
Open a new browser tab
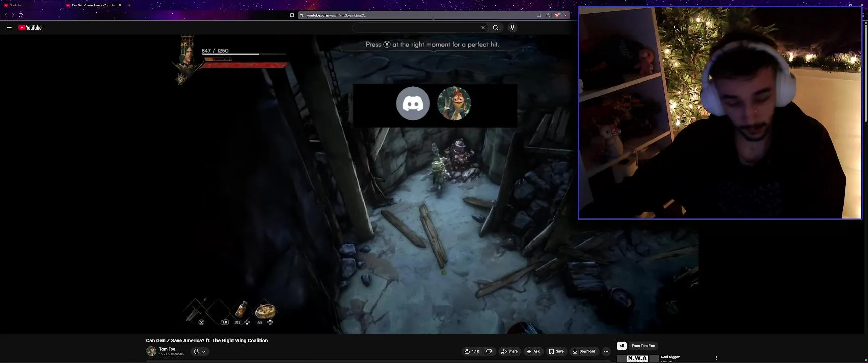pyautogui.click(x=129, y=5)
